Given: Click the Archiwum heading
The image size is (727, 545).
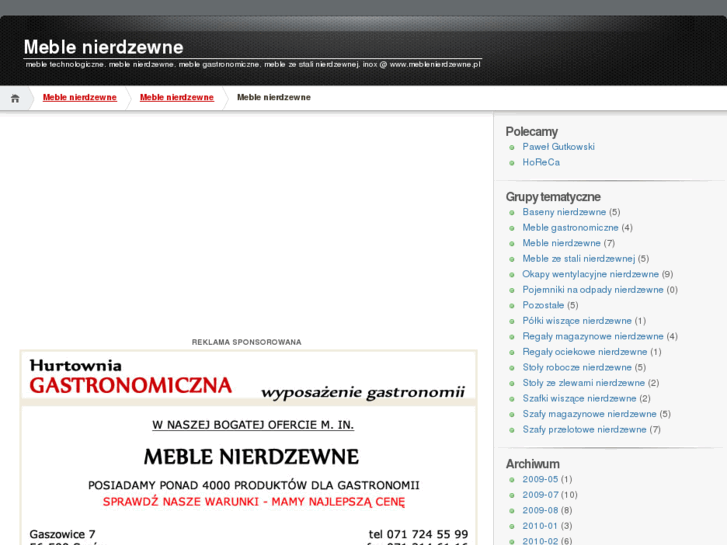Looking at the screenshot, I should (x=533, y=464).
